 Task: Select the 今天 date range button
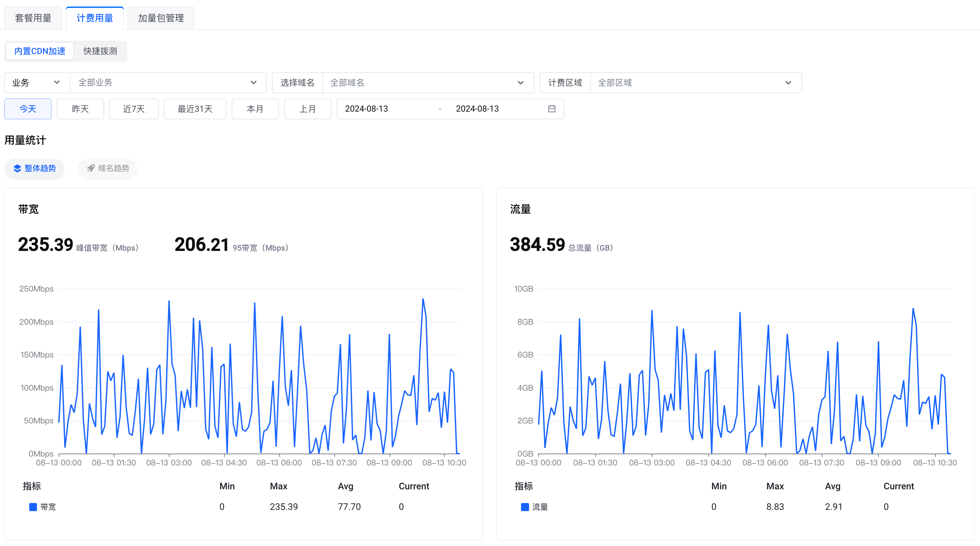[x=28, y=109]
